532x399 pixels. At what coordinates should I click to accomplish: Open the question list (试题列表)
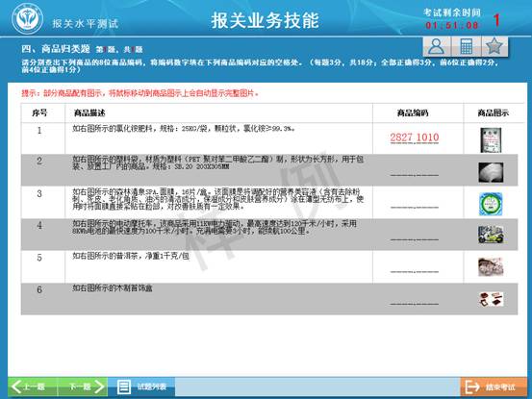tap(141, 387)
